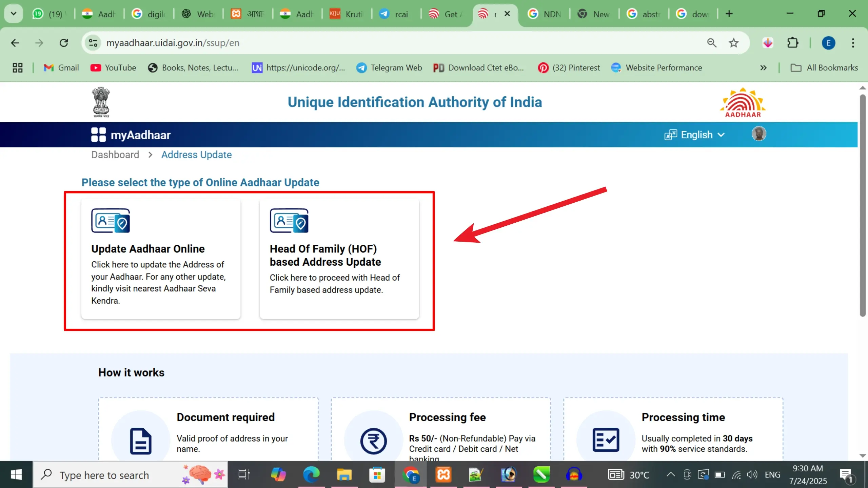The image size is (868, 488).
Task: Click the "How it works" heading
Action: point(131,372)
